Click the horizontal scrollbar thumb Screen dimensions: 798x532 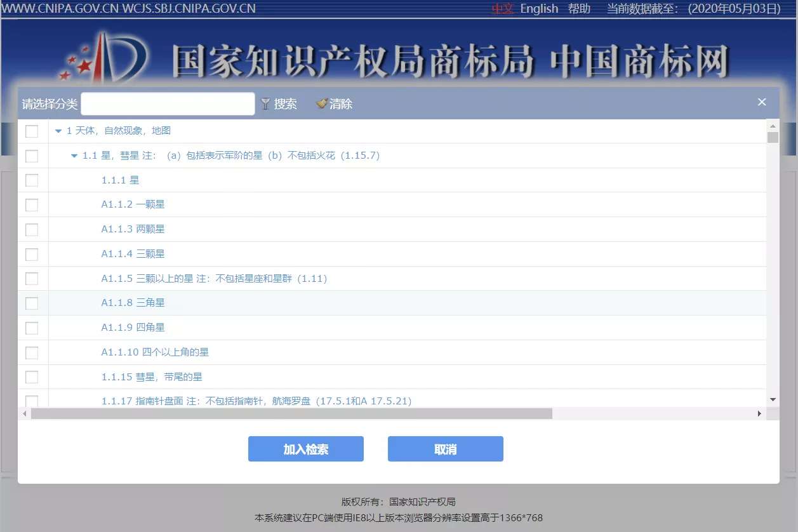(291, 414)
